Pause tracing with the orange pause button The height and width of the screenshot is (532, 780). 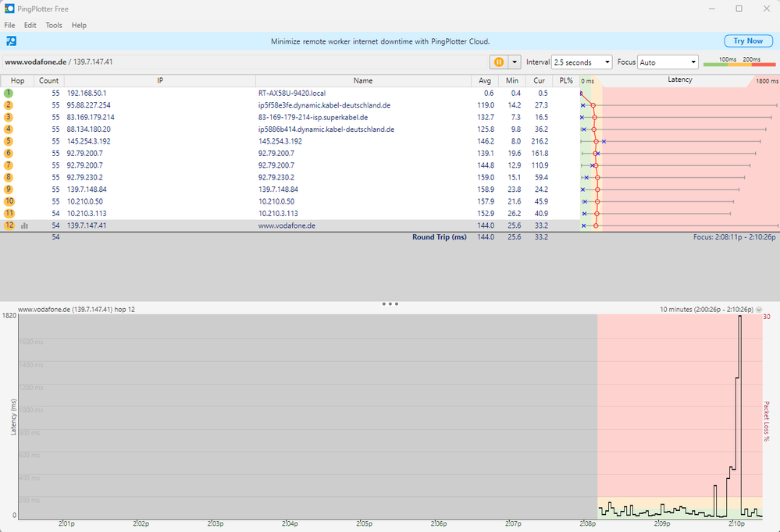pos(497,62)
